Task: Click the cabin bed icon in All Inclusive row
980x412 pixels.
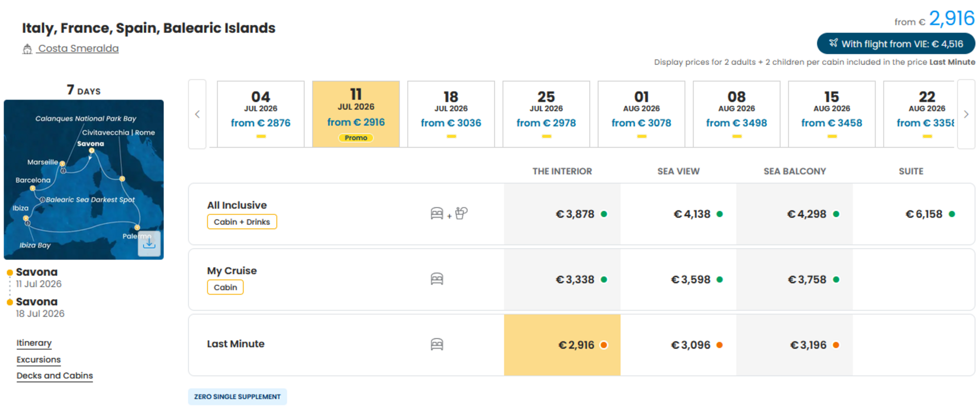Action: 437,213
